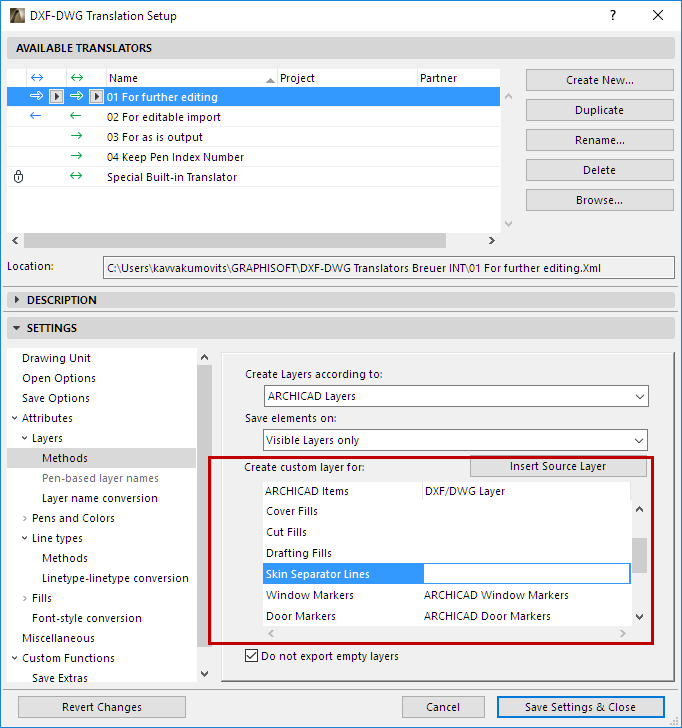Expand the Fills tree node
Image resolution: width=682 pixels, height=728 pixels.
(x=25, y=598)
